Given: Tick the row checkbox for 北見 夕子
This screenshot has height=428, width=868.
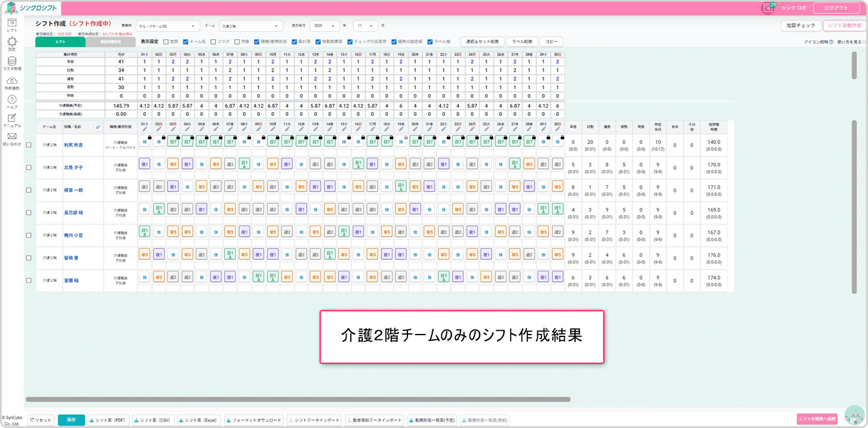Looking at the screenshot, I should coord(29,167).
